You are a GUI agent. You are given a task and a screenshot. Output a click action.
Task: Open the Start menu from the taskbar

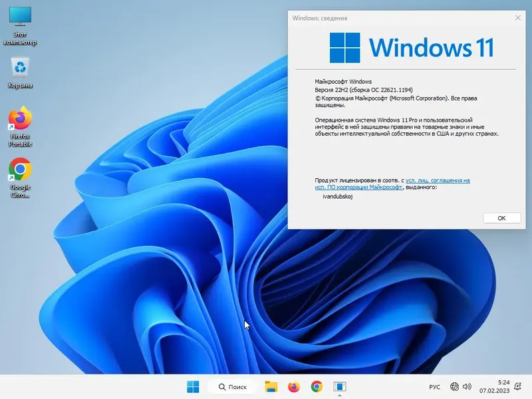[194, 386]
